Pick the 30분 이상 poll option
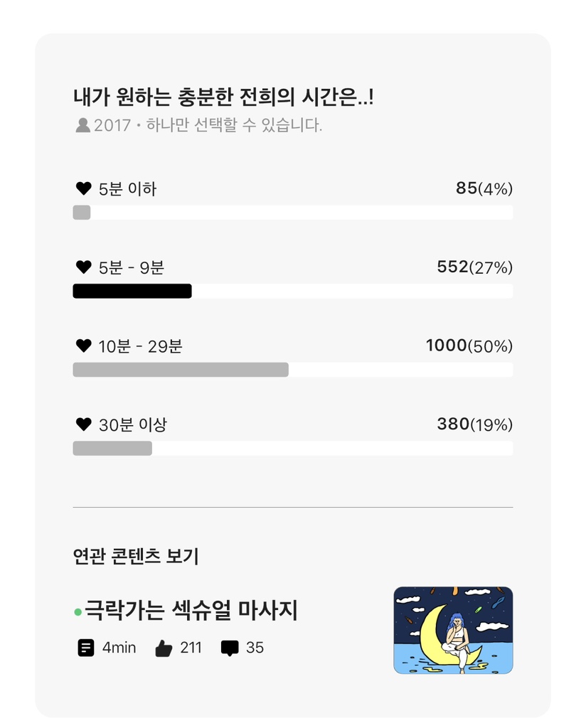This screenshot has width=586, height=728. (x=133, y=425)
